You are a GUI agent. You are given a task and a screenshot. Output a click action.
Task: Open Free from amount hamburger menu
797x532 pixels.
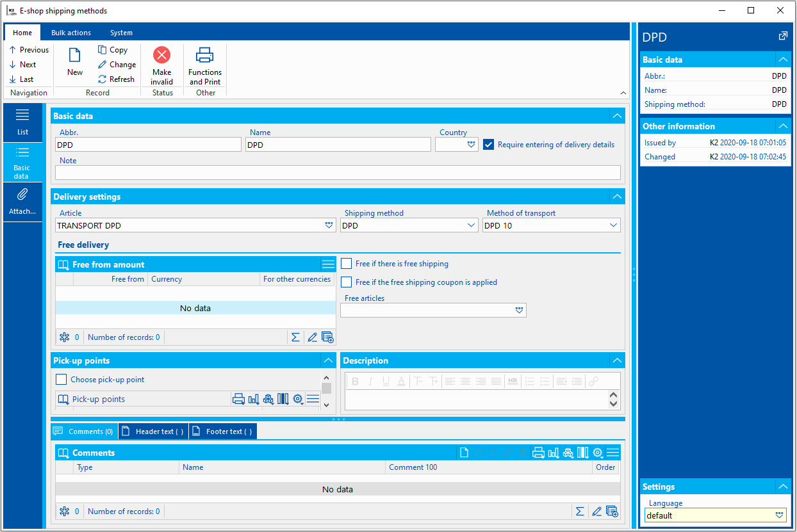(x=328, y=264)
